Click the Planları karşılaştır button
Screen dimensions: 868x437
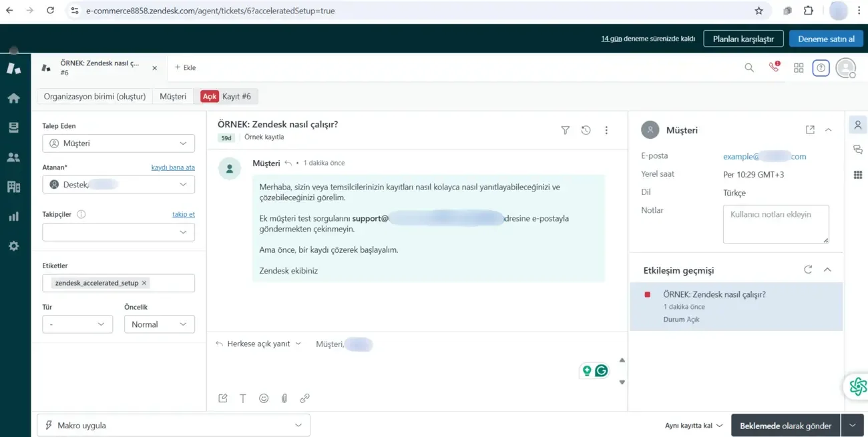click(743, 39)
